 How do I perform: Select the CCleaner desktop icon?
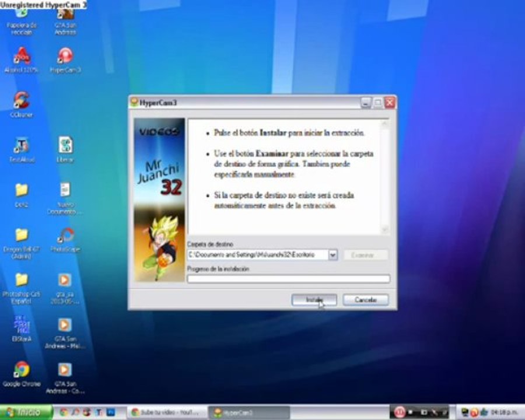(22, 104)
